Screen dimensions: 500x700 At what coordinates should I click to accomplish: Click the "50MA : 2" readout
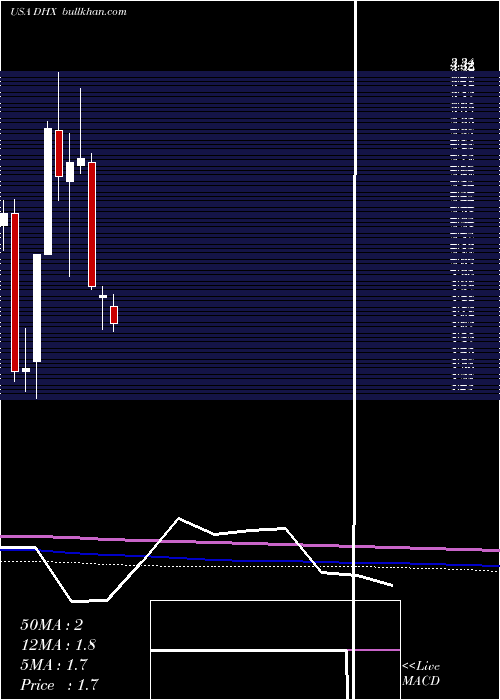point(51,625)
